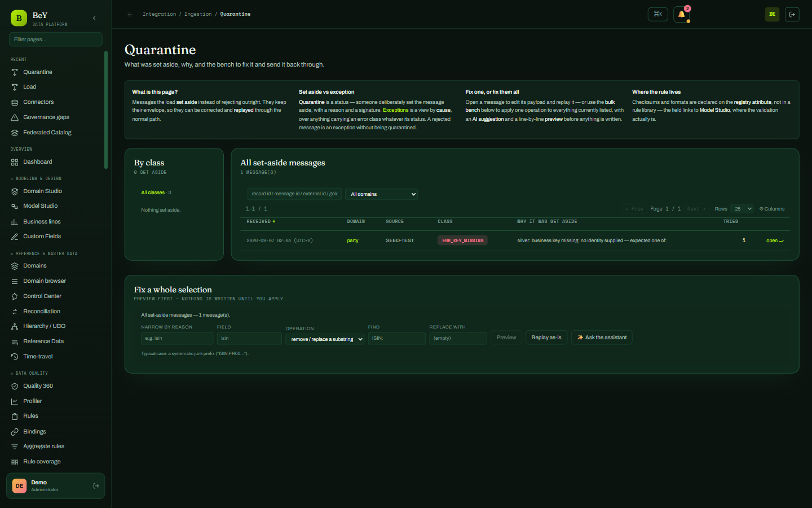Open the Reference Data page
This screenshot has width=812, height=508.
pyautogui.click(x=43, y=341)
